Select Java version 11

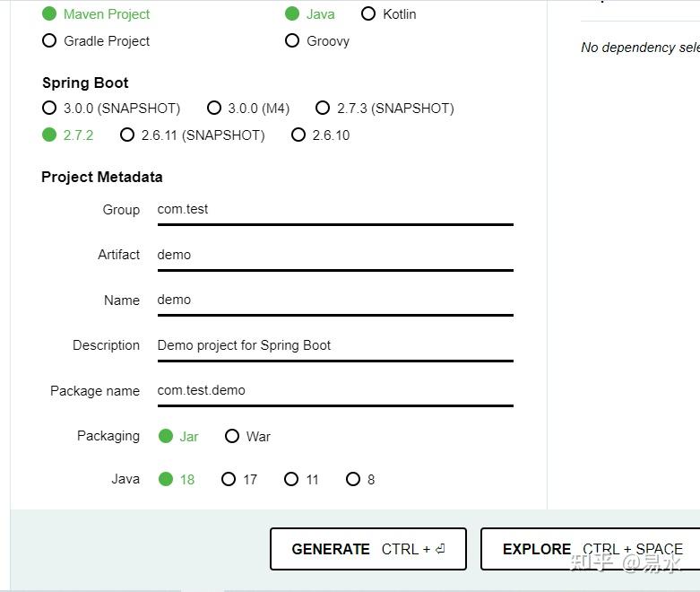point(291,480)
